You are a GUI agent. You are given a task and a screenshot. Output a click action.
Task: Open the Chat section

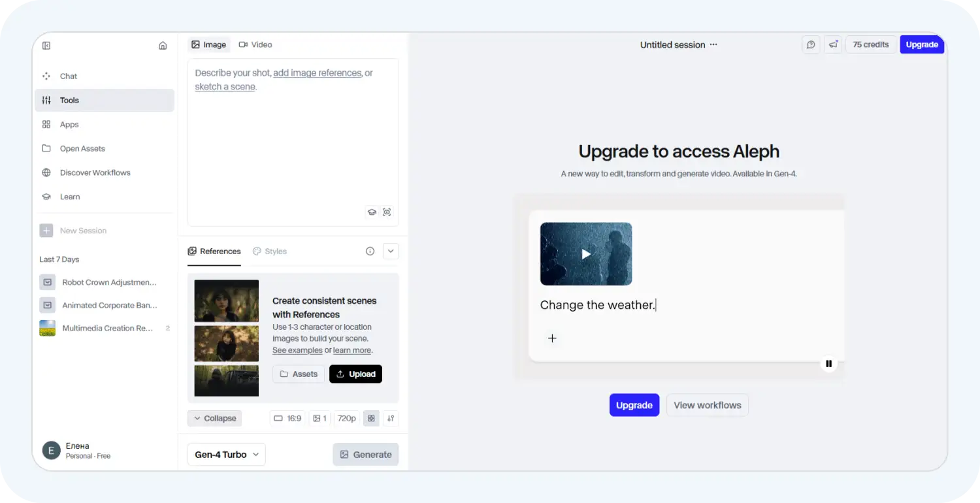(105, 76)
